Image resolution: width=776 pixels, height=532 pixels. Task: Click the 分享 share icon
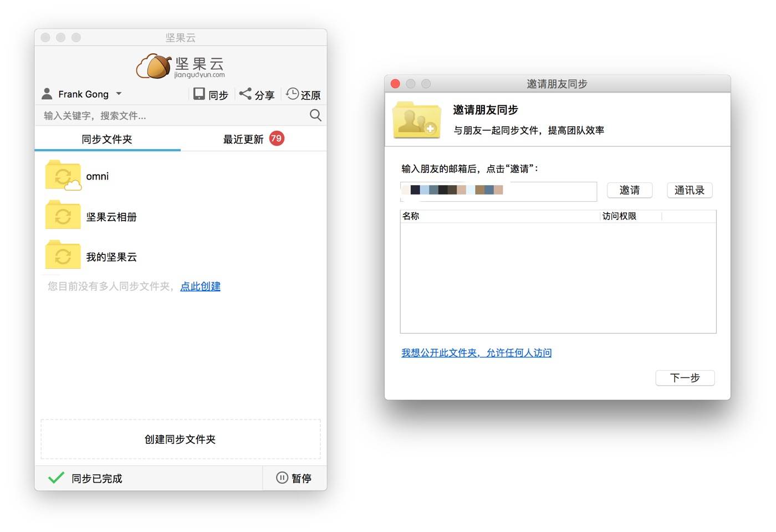(245, 94)
